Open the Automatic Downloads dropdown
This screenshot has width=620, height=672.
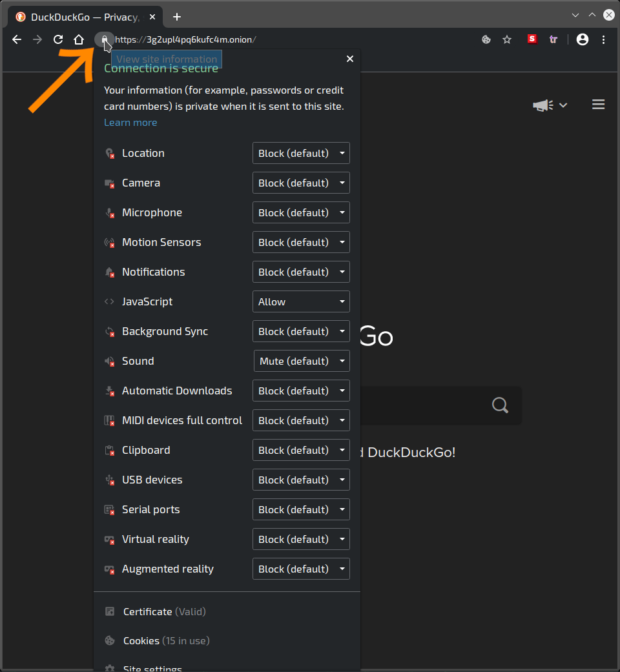pos(301,391)
